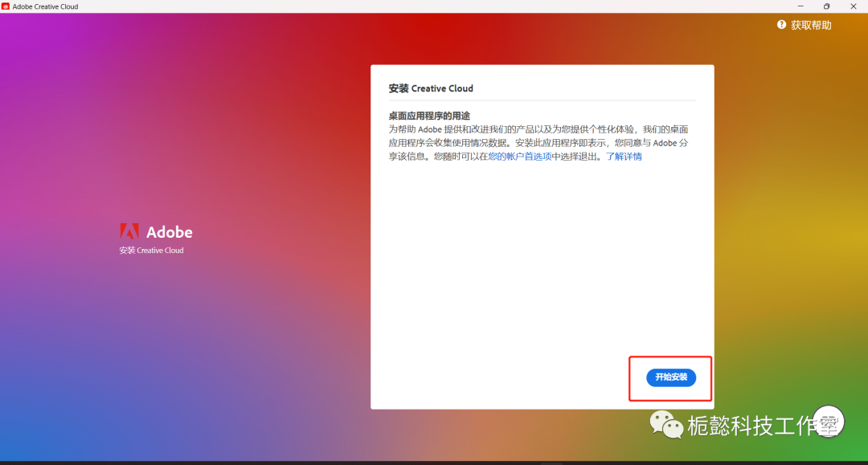Click the 安装 Creative Cloud dialog heading
Screen dimensions: 868x465
point(431,88)
